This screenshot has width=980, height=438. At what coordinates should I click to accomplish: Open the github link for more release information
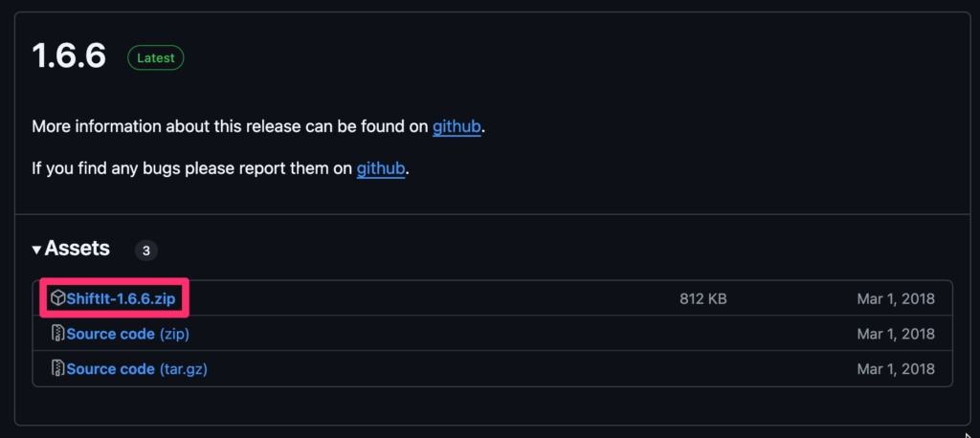point(457,126)
